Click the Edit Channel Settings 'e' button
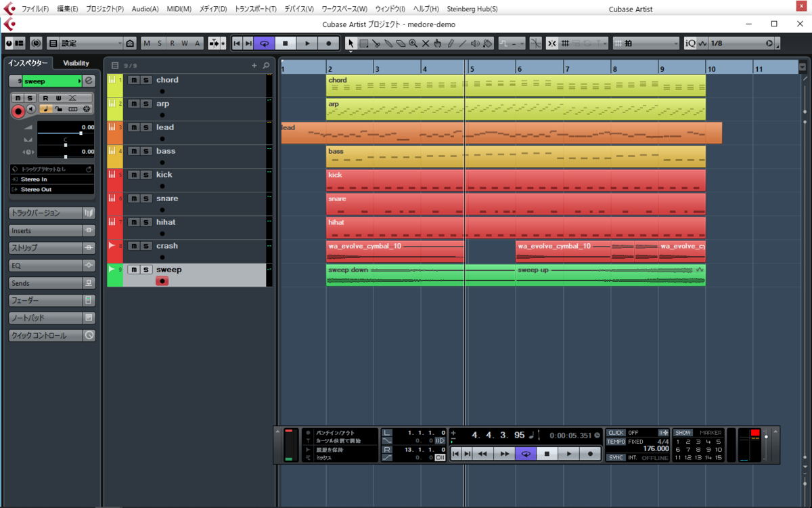The image size is (812, 508). point(89,81)
